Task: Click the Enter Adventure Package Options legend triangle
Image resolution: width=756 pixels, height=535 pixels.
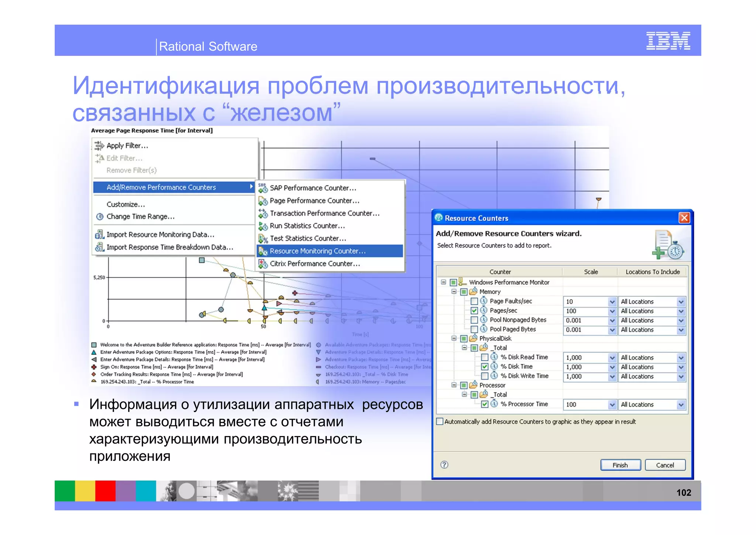Action: tap(94, 352)
